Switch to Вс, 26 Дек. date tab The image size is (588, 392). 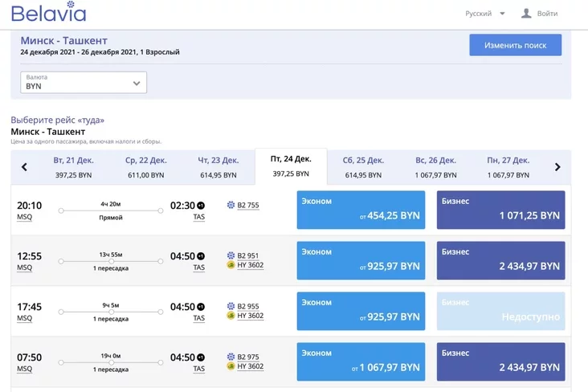[x=435, y=167]
